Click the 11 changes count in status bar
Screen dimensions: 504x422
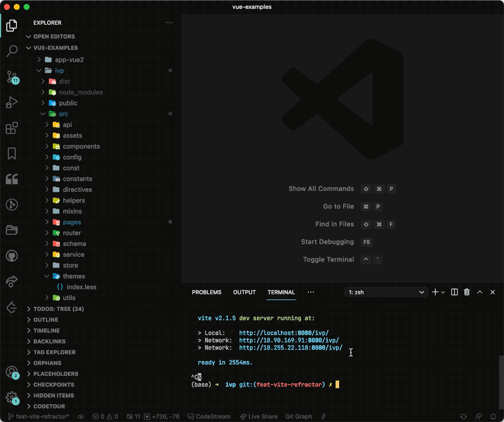tap(134, 416)
